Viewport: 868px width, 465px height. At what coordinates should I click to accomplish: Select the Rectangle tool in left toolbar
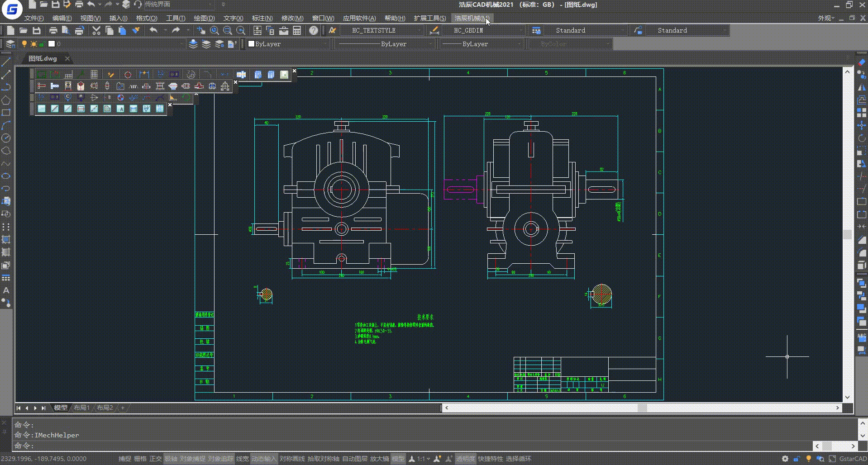[6, 113]
